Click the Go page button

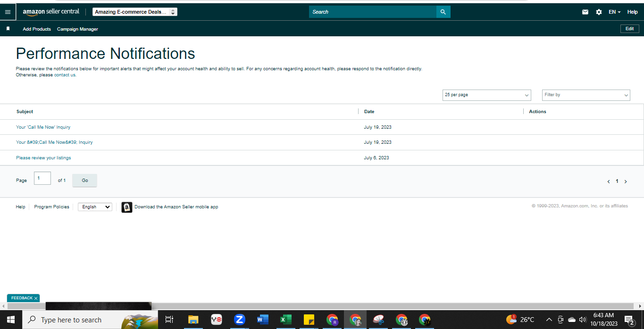[x=85, y=181]
